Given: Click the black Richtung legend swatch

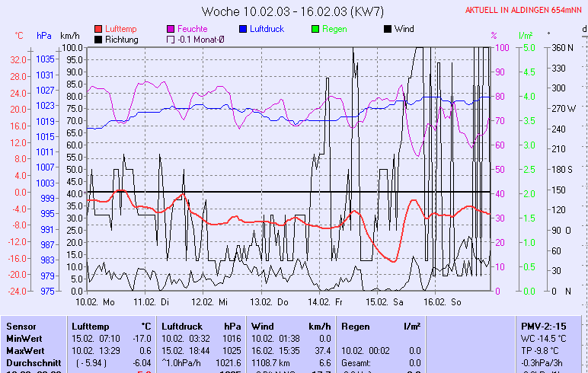Looking at the screenshot, I should point(98,40).
